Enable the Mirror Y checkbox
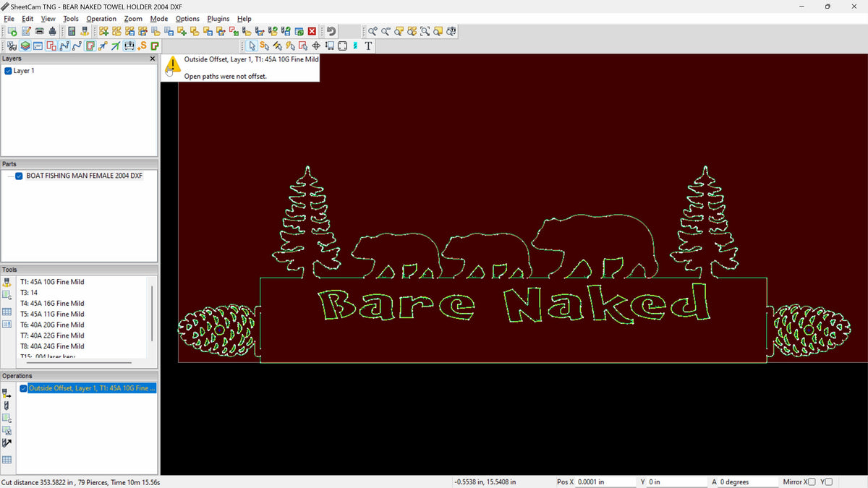Image resolution: width=868 pixels, height=488 pixels. (828, 481)
